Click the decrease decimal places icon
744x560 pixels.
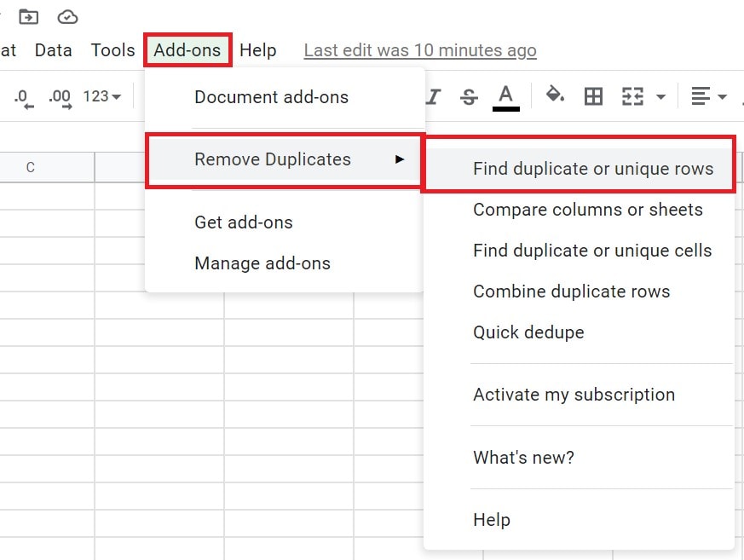click(21, 96)
